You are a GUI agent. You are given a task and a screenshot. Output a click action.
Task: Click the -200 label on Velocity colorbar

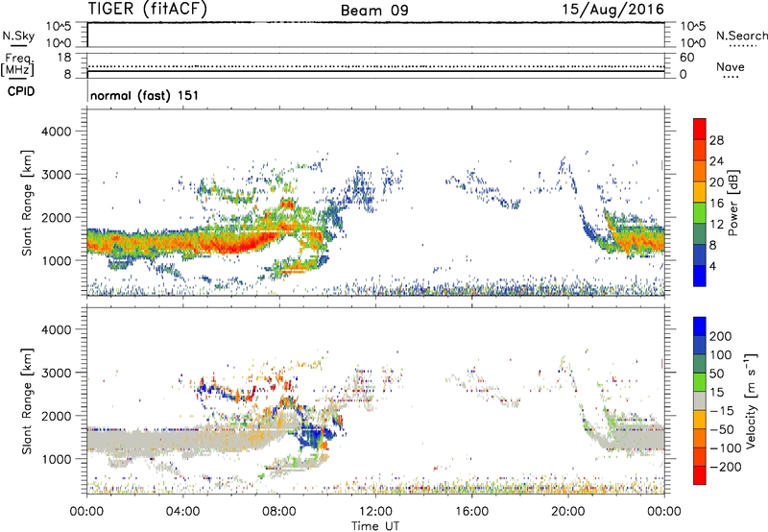(x=726, y=467)
